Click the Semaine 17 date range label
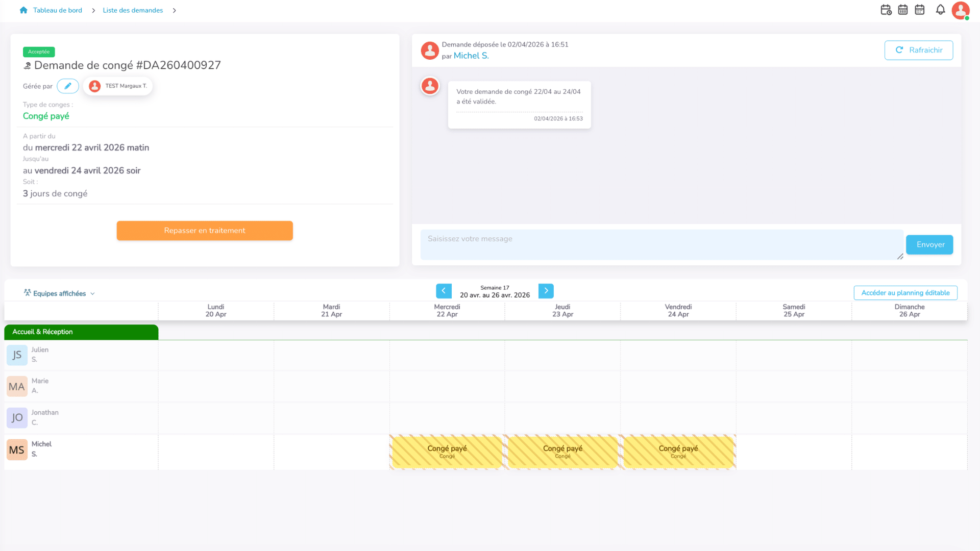This screenshot has width=980, height=551. [495, 292]
